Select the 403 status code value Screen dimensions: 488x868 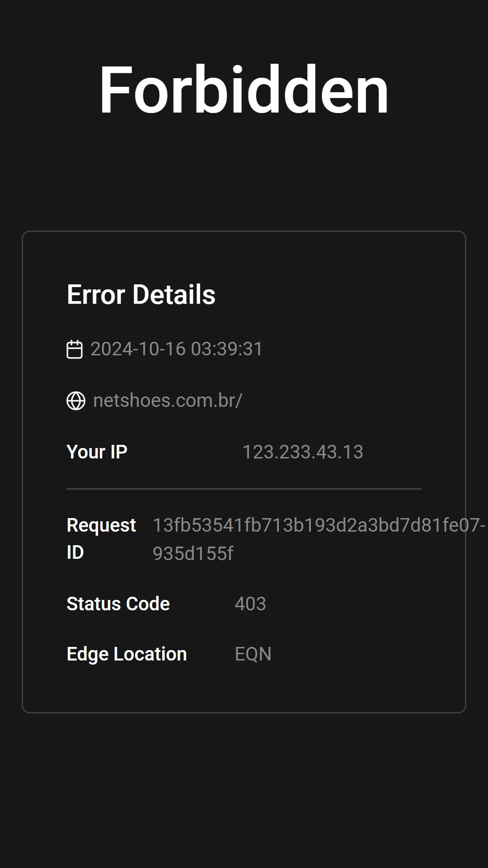tap(250, 604)
